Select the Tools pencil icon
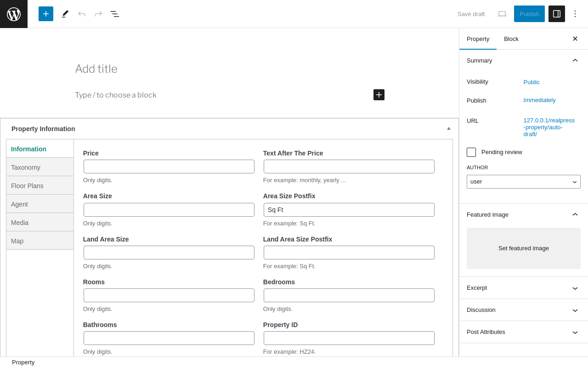The image size is (588, 368). [65, 14]
